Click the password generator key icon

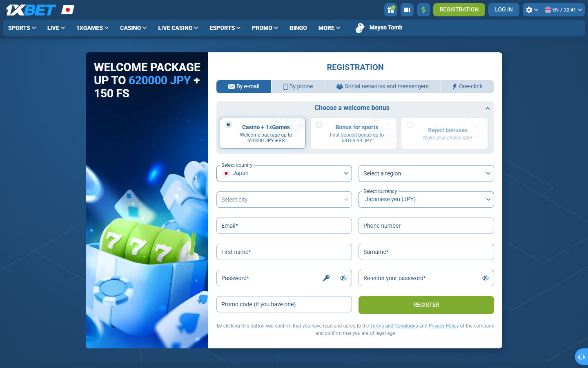point(326,278)
